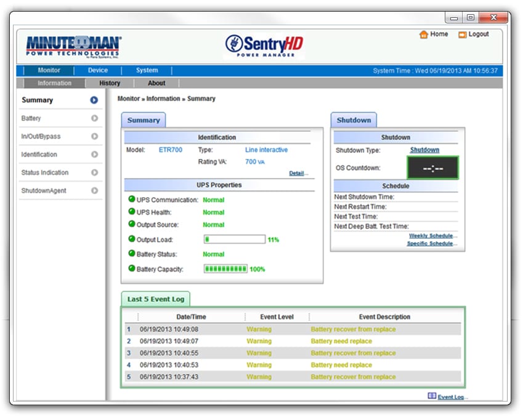Click the arrow icon beside Summary
The height and width of the screenshot is (420, 523).
(x=94, y=100)
